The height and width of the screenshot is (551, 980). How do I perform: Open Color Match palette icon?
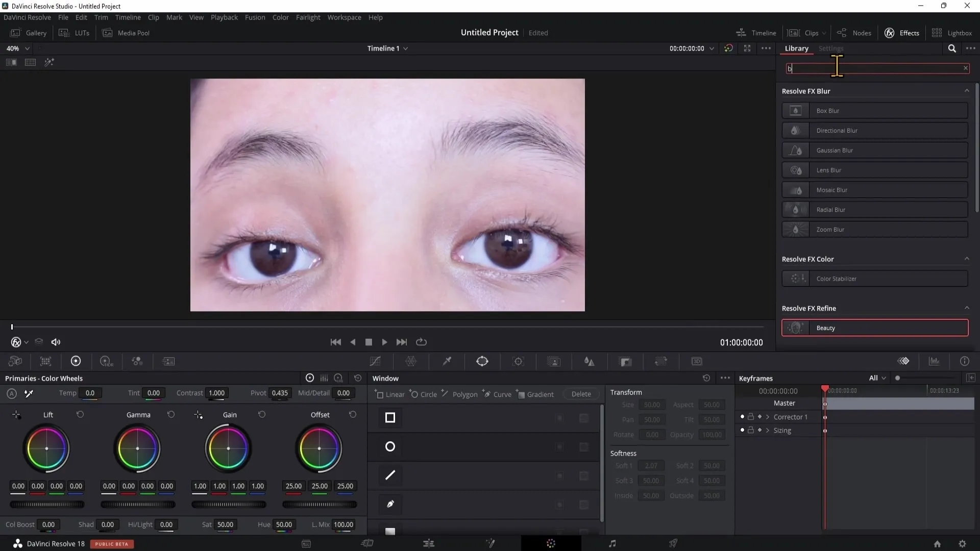click(x=45, y=361)
